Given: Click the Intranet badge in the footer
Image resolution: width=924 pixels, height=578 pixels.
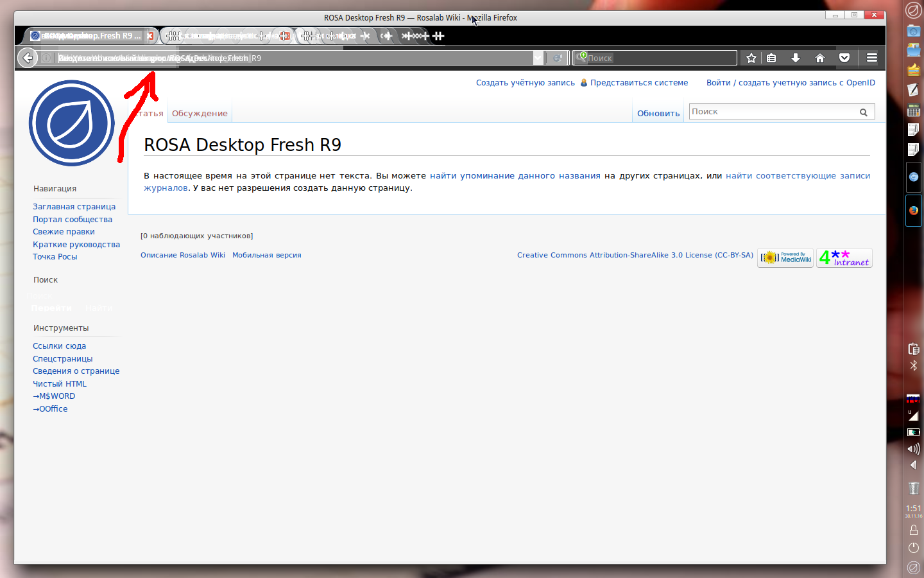Looking at the screenshot, I should point(844,258).
